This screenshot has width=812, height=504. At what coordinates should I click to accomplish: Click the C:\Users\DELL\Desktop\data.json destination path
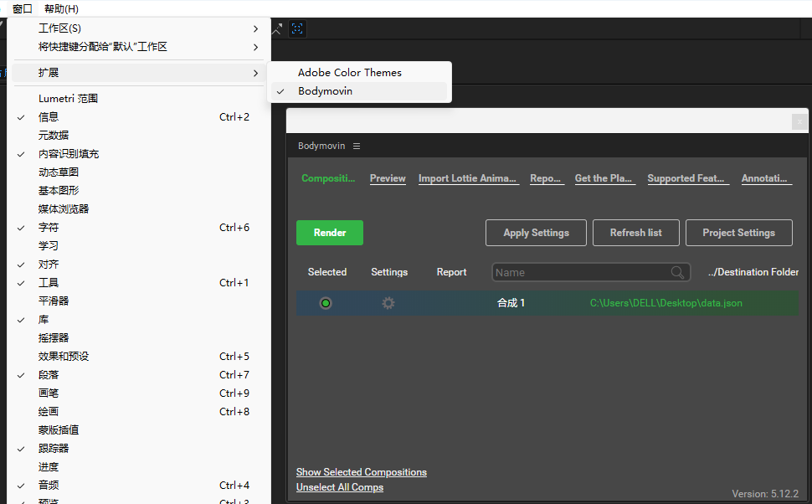click(666, 303)
